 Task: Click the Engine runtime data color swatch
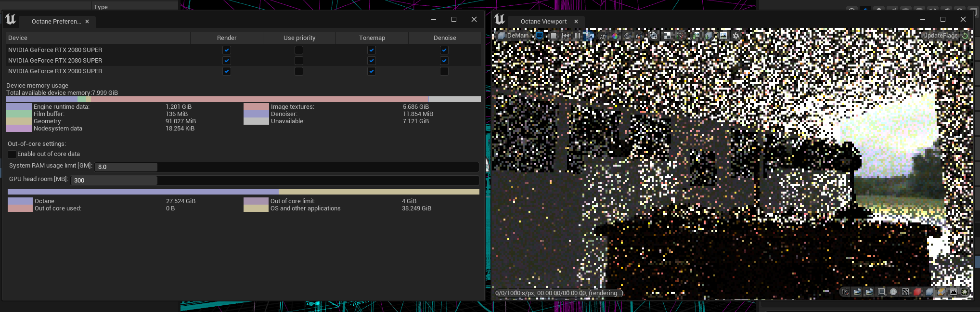pyautogui.click(x=19, y=107)
